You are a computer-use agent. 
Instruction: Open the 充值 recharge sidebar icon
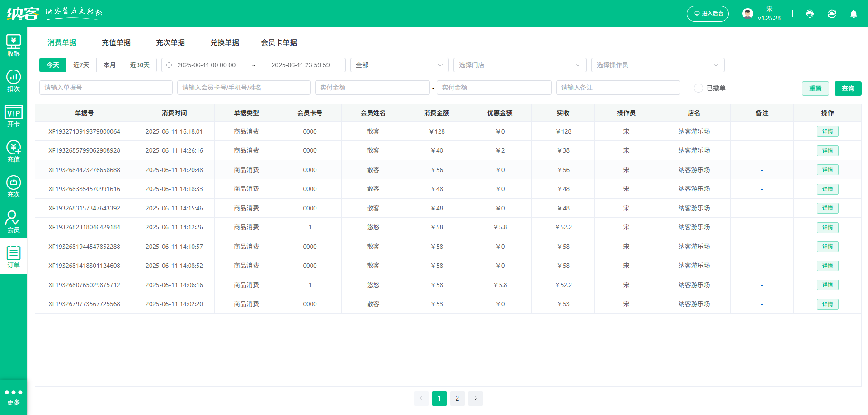click(14, 151)
